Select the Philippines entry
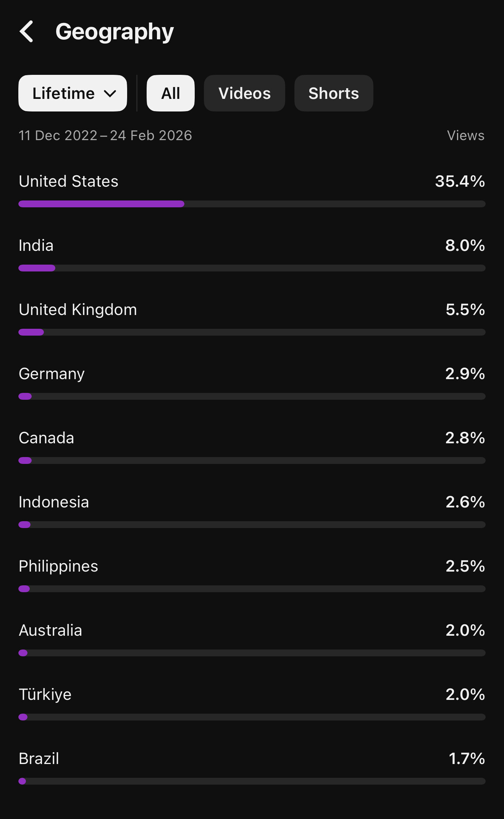This screenshot has height=819, width=504. 252,575
